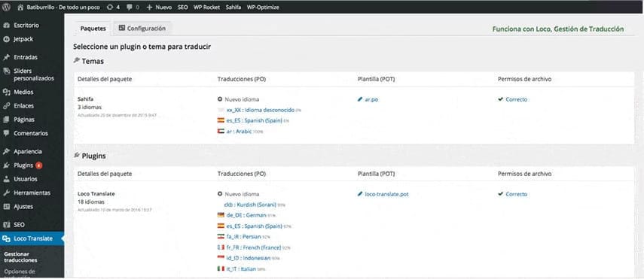Open xx_XX : Idioma desconocido translation
The width and height of the screenshot is (644, 279).
tap(261, 110)
